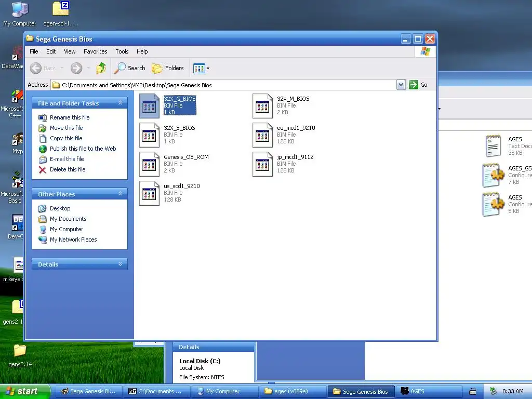Open the Back history dropdown arrow

click(x=62, y=68)
